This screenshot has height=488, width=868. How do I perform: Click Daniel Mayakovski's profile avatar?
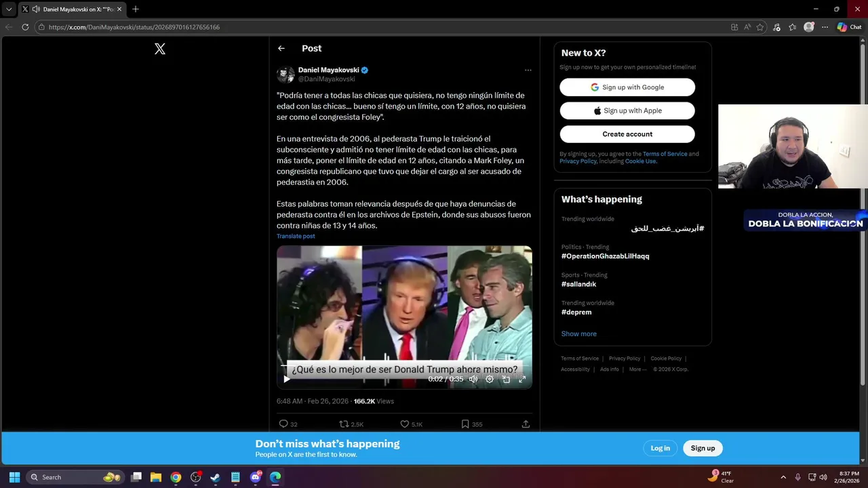click(285, 75)
